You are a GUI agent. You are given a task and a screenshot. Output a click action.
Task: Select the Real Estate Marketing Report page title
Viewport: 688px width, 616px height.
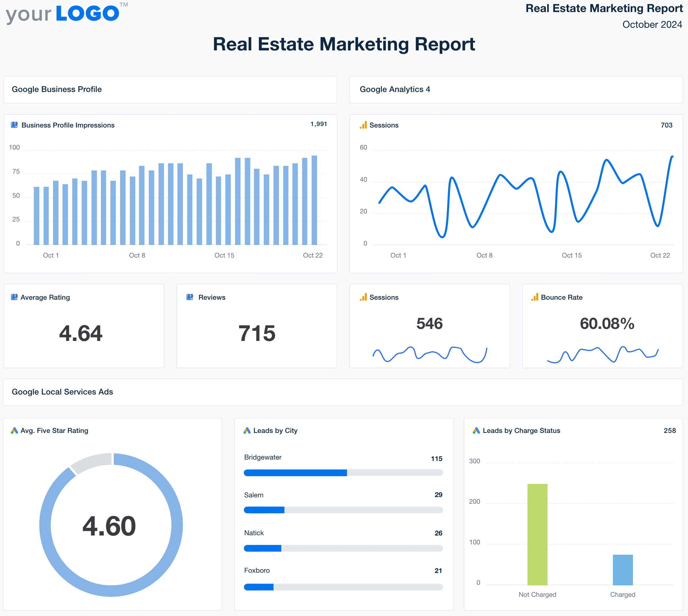click(344, 44)
